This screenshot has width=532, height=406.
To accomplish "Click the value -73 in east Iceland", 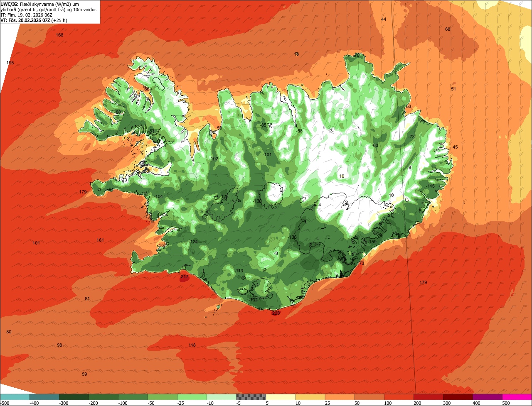I will [411, 137].
